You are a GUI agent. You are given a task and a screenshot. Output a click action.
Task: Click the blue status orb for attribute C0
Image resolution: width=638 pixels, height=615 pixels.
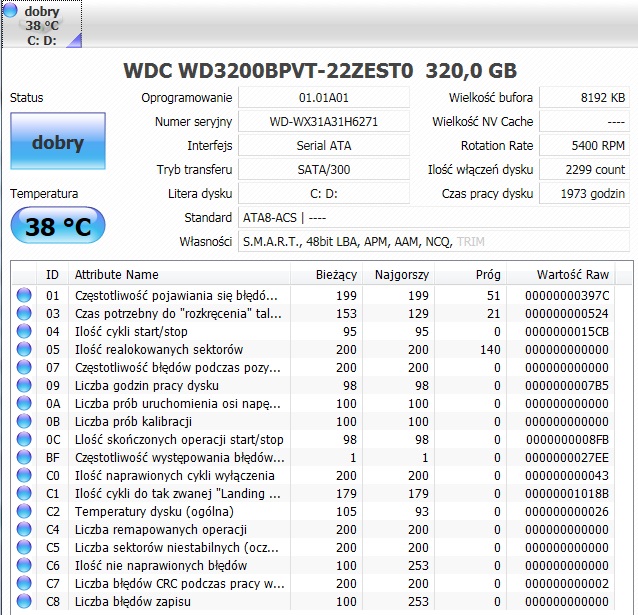tap(24, 475)
